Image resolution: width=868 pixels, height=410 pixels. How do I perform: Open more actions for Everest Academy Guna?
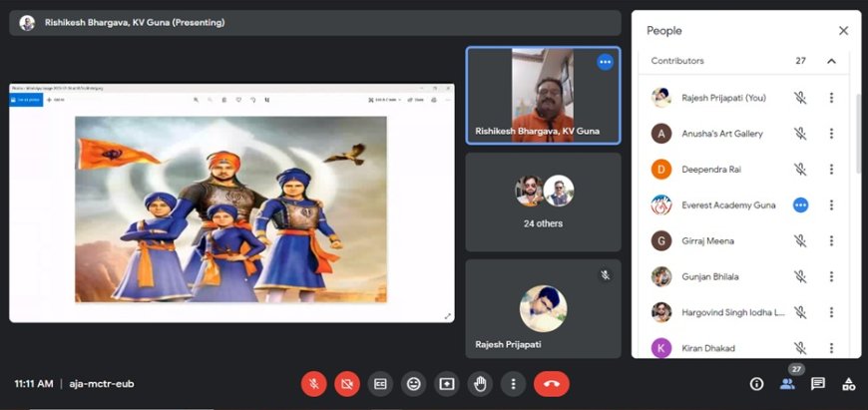coord(831,205)
